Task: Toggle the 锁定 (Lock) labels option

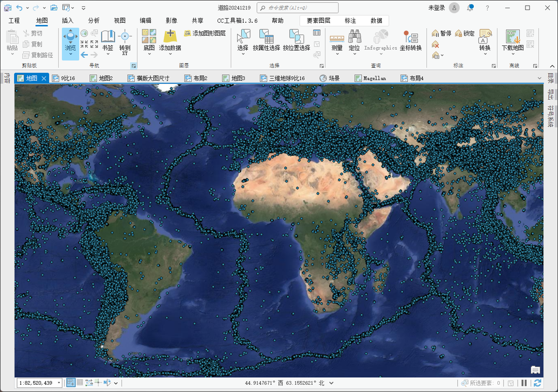Action: click(465, 33)
